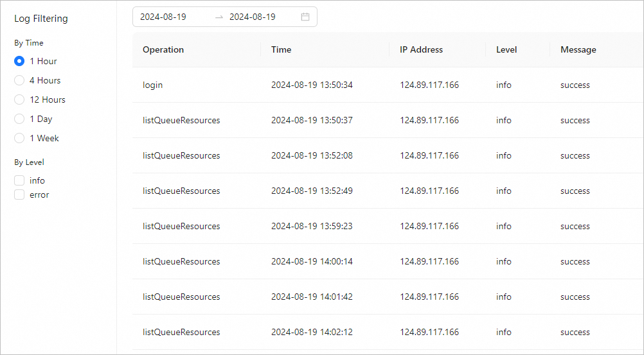Screen dimensions: 644x355
Task: Click the success message in the 14:01:42 row
Action: tap(575, 297)
